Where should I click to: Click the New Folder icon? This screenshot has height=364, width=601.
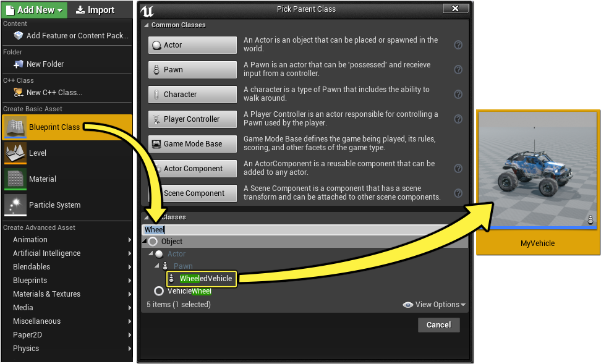(18, 64)
